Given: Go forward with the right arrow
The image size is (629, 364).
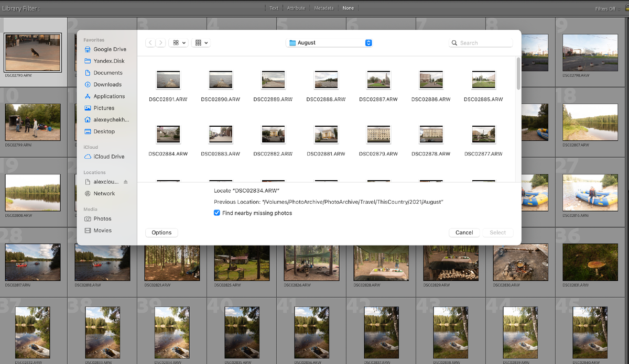Looking at the screenshot, I should pos(160,43).
